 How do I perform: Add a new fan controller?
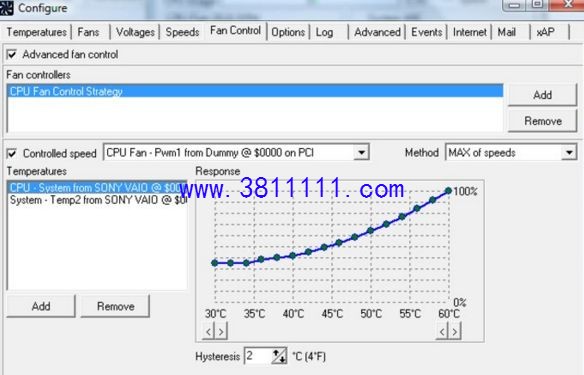[542, 95]
